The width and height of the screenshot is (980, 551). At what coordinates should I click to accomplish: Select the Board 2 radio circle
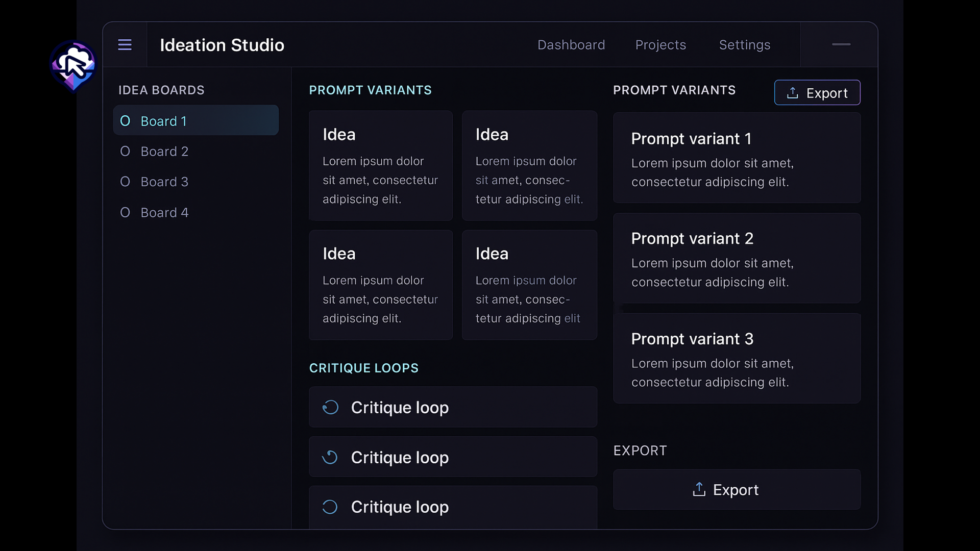point(125,152)
